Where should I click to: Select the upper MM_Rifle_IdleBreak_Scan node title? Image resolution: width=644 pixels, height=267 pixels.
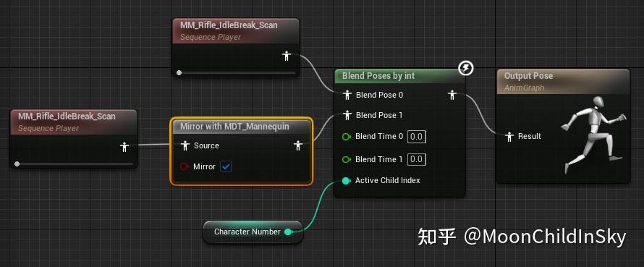pos(229,25)
